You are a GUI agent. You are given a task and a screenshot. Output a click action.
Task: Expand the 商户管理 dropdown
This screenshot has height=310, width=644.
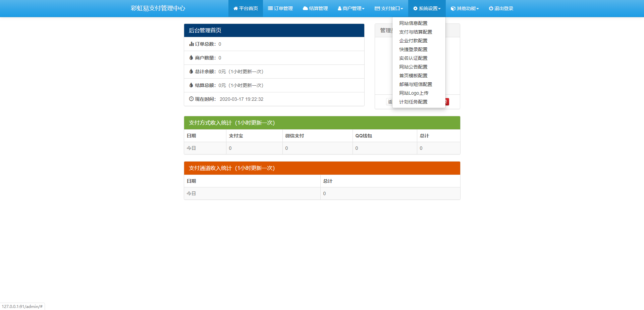(351, 8)
